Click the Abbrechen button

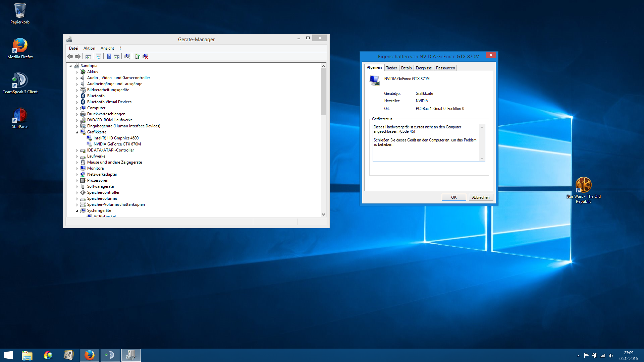tap(481, 197)
